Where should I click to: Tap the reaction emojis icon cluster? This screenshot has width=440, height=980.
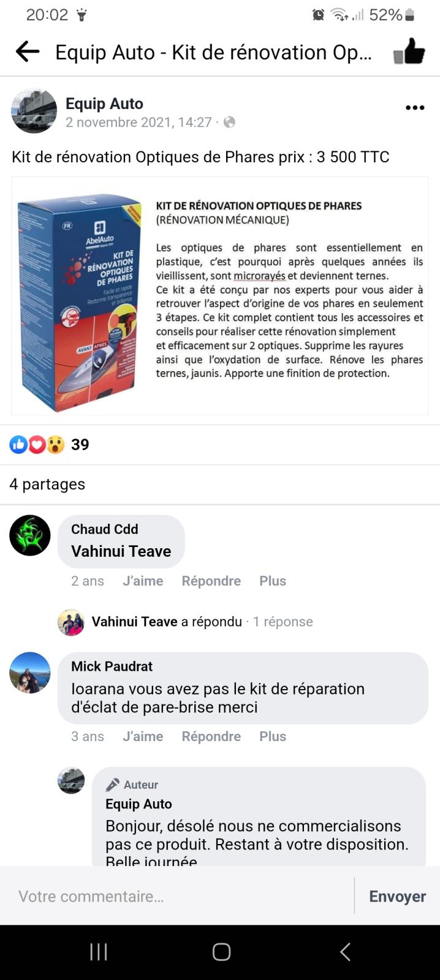pos(37,445)
